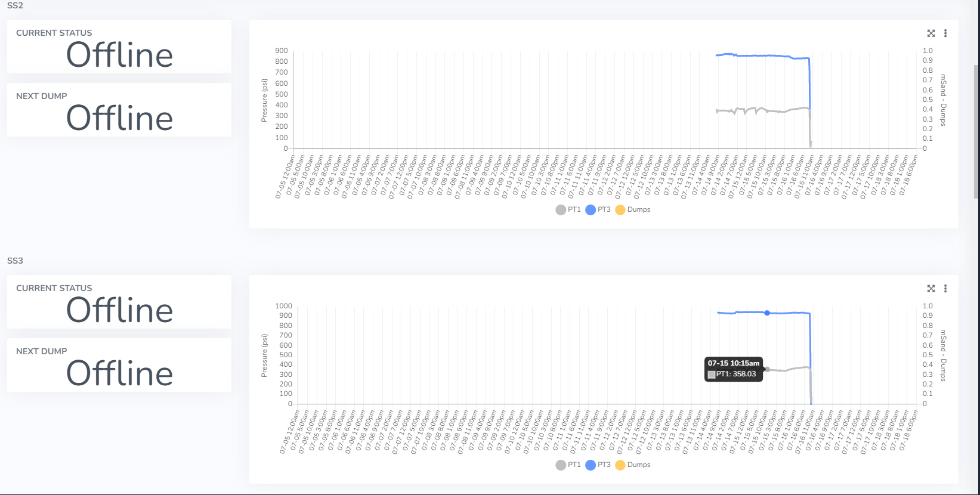Toggle PT3 series in SS2 chart legend
The height and width of the screenshot is (495, 980).
pos(598,210)
